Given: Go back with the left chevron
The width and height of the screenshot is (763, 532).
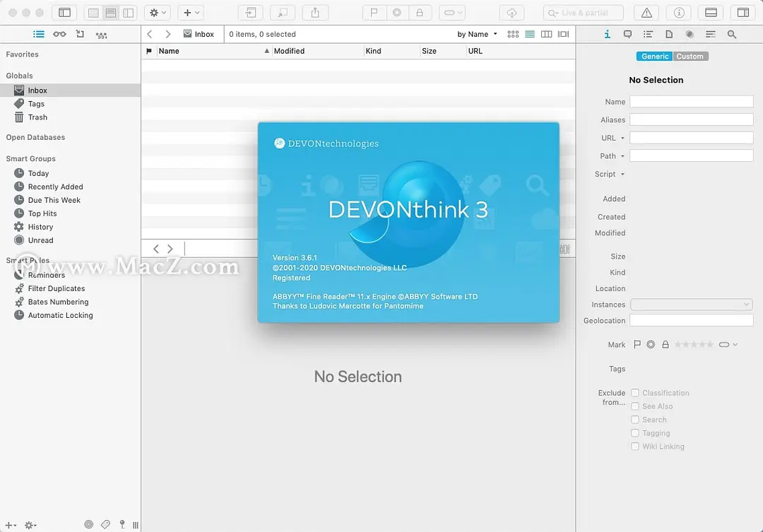Looking at the screenshot, I should coord(150,34).
